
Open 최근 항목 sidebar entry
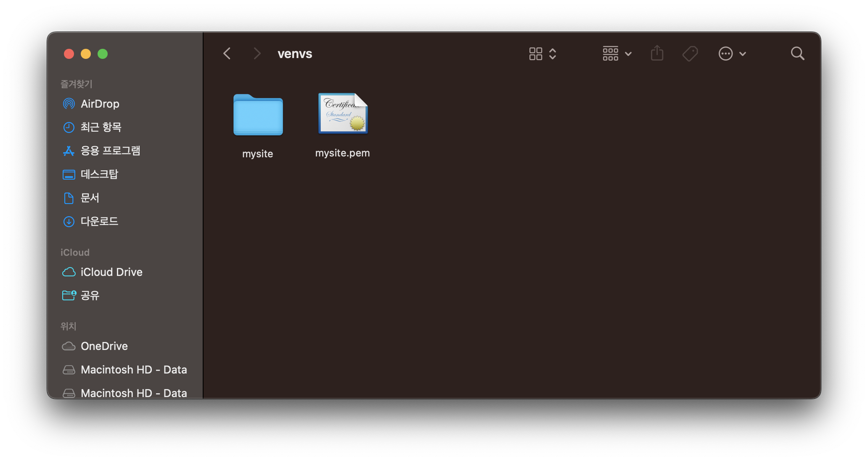[101, 127]
